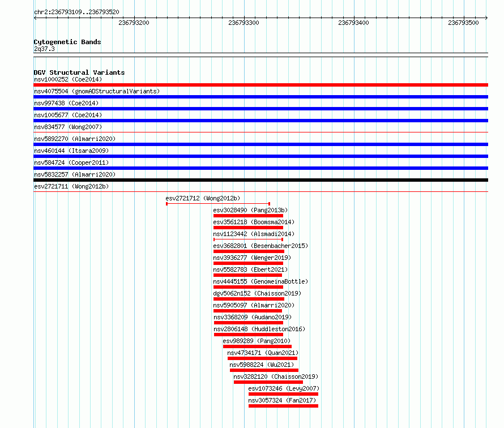Select the Cytogenetic Bands track title

coord(67,42)
